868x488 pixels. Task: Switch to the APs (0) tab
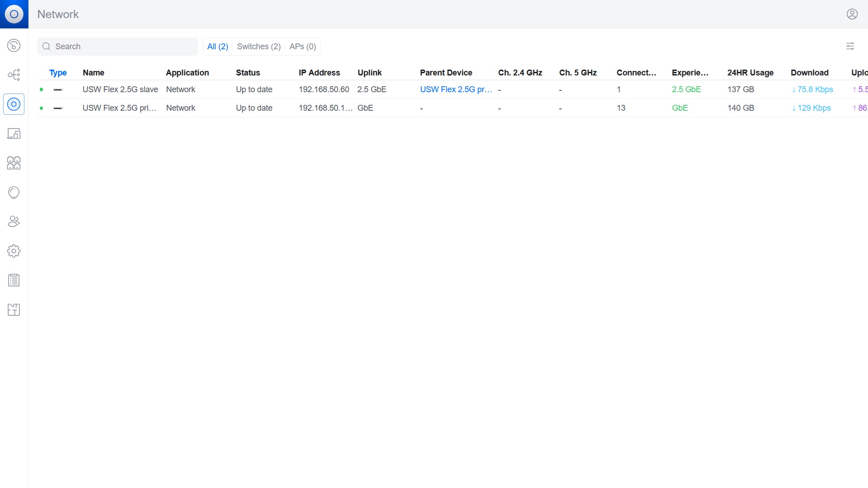pos(302,47)
